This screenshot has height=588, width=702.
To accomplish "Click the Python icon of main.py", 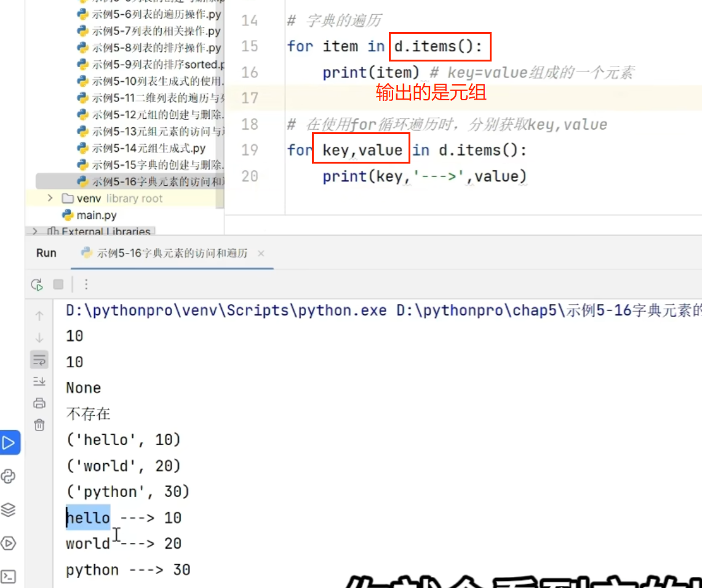I will 68,215.
